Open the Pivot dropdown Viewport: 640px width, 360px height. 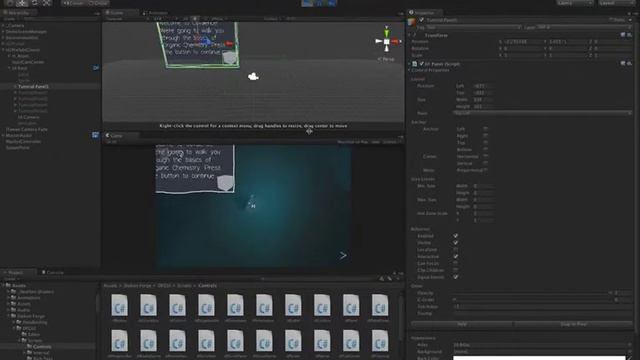click(542, 113)
